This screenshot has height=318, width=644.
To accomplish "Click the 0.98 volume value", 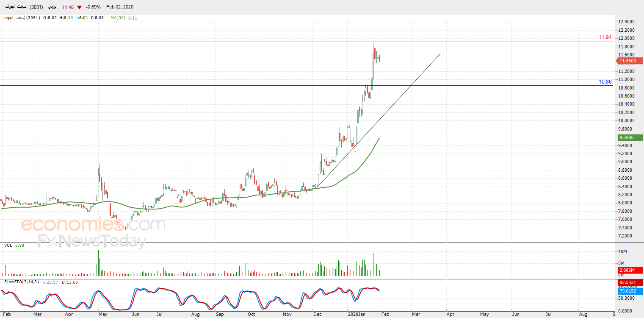I will [x=20, y=245].
